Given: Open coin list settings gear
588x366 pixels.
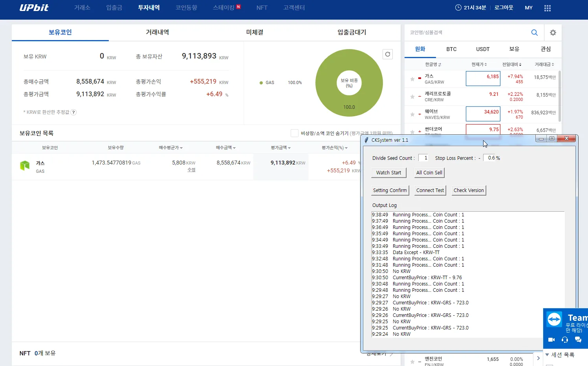Looking at the screenshot, I should point(553,33).
